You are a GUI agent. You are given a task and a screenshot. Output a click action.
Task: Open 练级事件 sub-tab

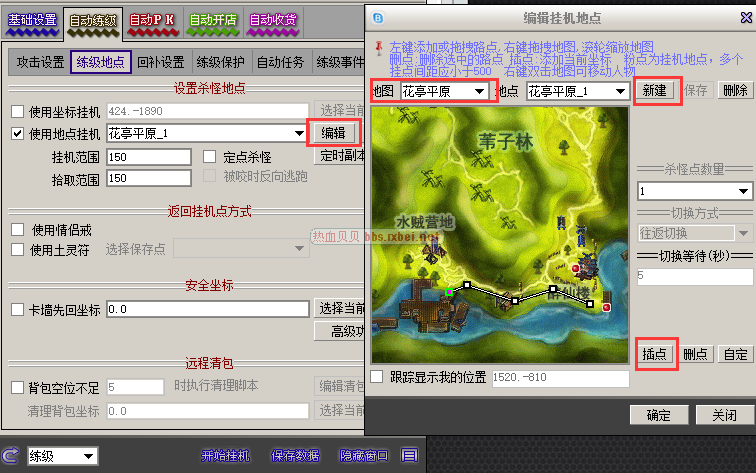pos(339,62)
